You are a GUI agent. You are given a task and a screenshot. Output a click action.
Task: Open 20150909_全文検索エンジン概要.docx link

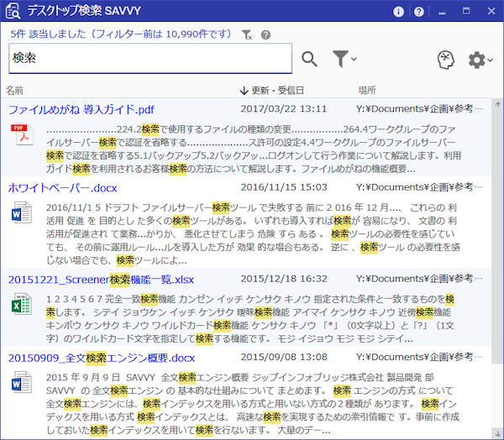pyautogui.click(x=102, y=358)
